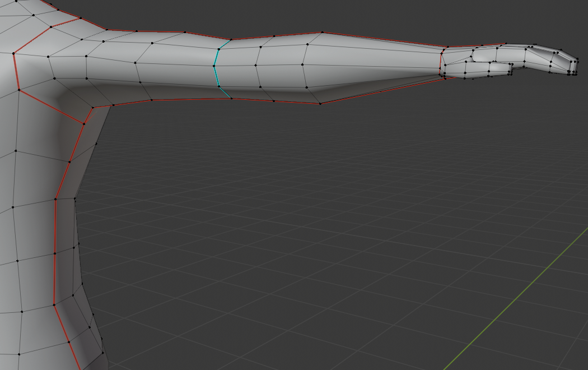
Task: Click the hand mesh at the arm's end
Action: click(x=509, y=62)
